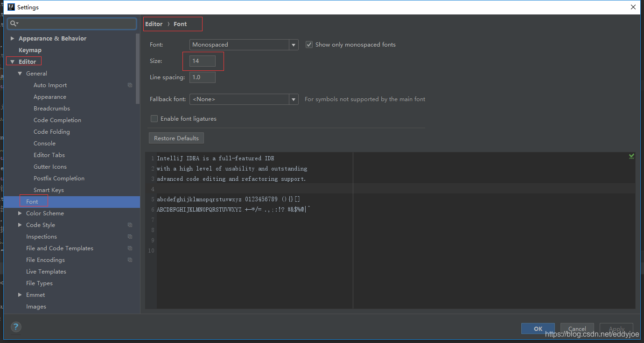Click preview line starting 'abcdefghijklmnopqrstuvwxyz'
The height and width of the screenshot is (343, 644).
click(229, 199)
